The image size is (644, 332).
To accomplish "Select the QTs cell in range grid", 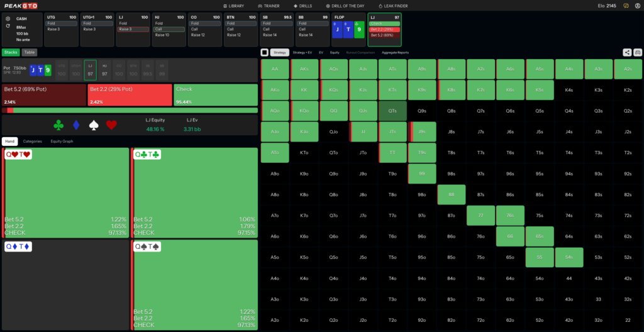I will tap(392, 111).
